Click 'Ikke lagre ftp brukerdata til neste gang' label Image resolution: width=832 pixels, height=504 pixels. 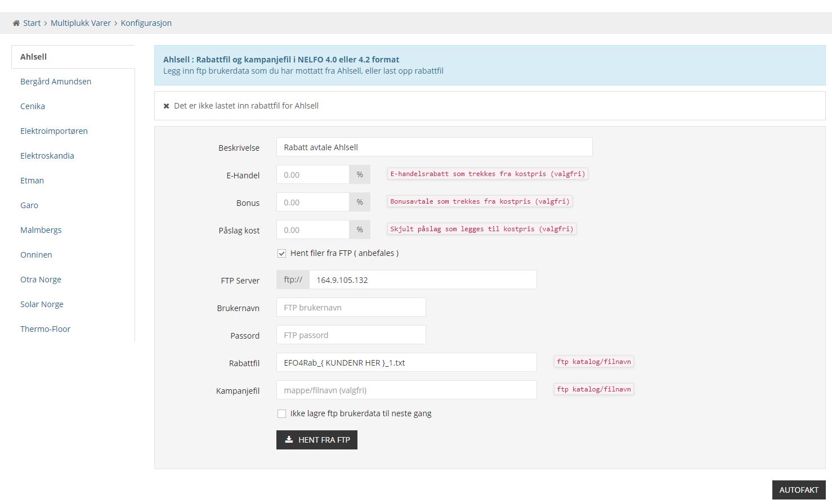click(361, 414)
